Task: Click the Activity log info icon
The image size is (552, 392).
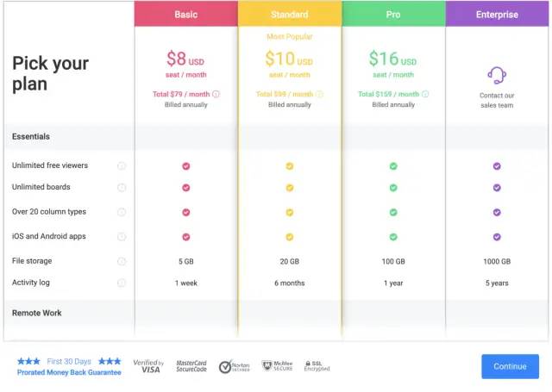Action: coord(122,283)
